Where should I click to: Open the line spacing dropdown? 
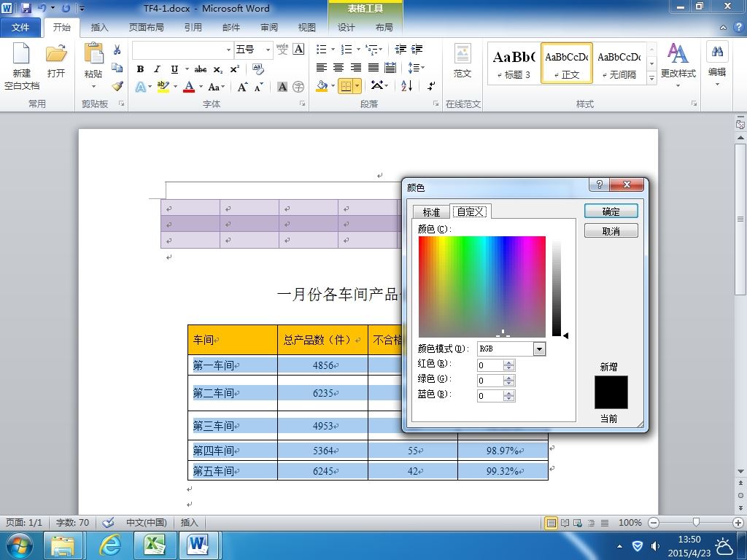point(416,68)
